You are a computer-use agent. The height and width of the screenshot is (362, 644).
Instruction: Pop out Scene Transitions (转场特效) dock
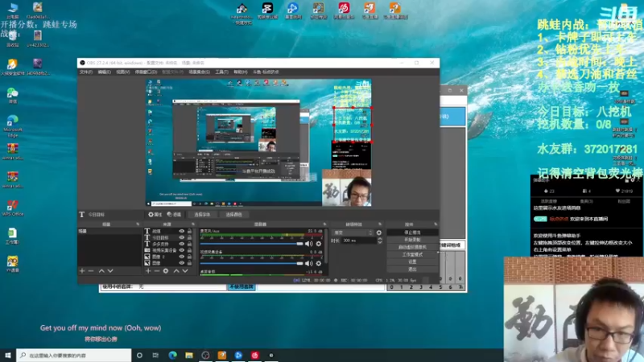[380, 224]
